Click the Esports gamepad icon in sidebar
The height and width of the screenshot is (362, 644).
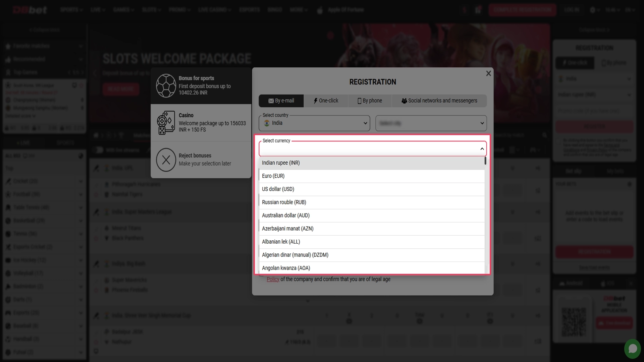(x=9, y=312)
